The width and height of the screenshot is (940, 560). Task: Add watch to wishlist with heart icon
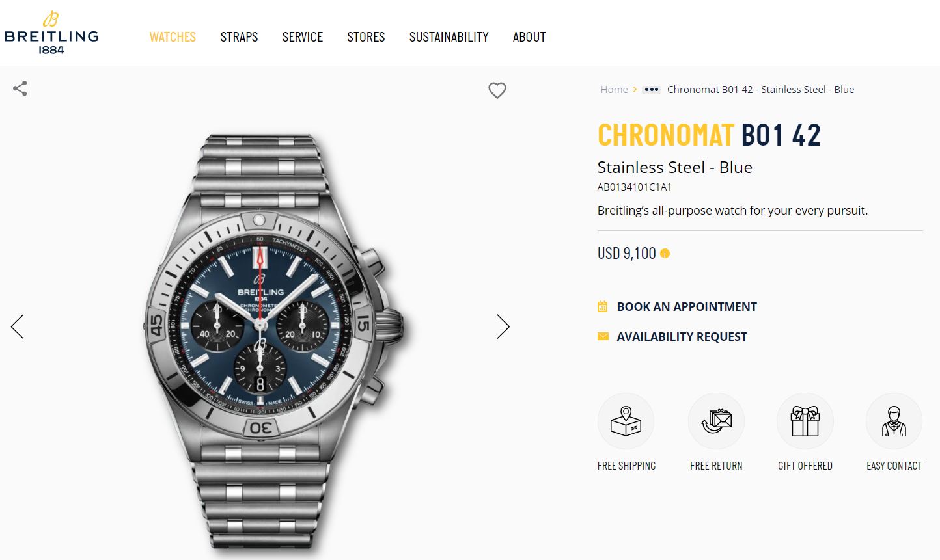[497, 90]
